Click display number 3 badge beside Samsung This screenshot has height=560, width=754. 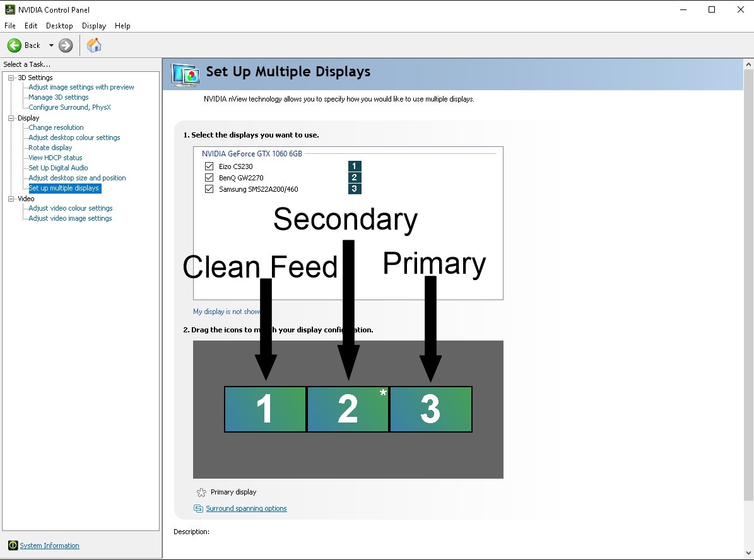coord(355,189)
